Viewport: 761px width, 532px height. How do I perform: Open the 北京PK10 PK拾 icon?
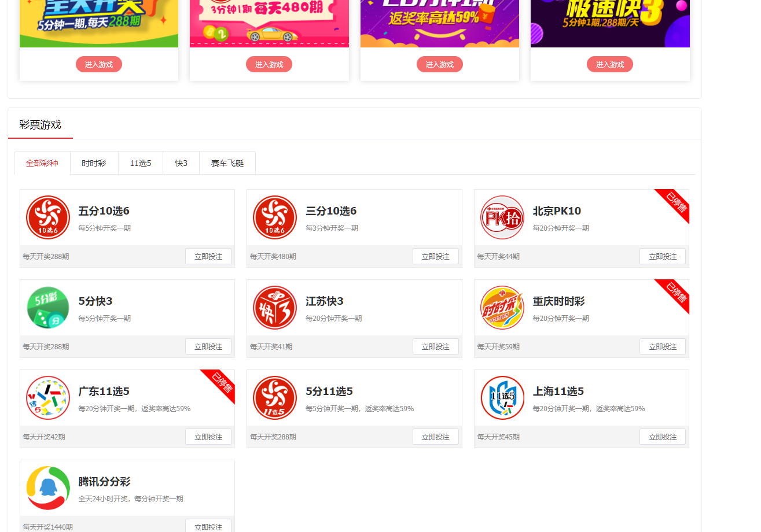coord(502,217)
